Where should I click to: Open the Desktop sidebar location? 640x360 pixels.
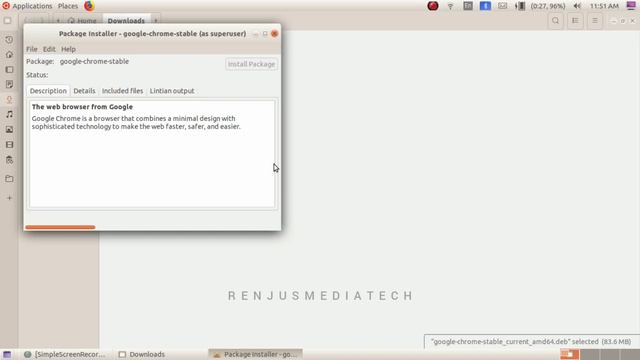(x=9, y=70)
